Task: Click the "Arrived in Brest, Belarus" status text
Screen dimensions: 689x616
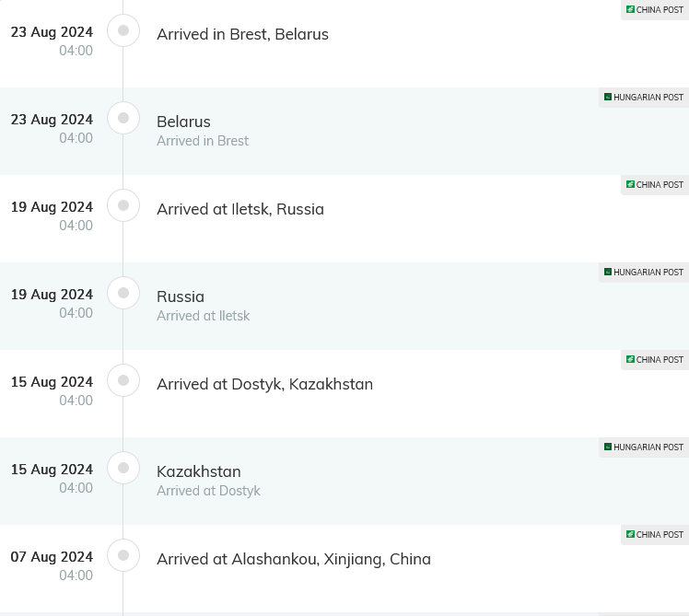Action: tap(242, 34)
